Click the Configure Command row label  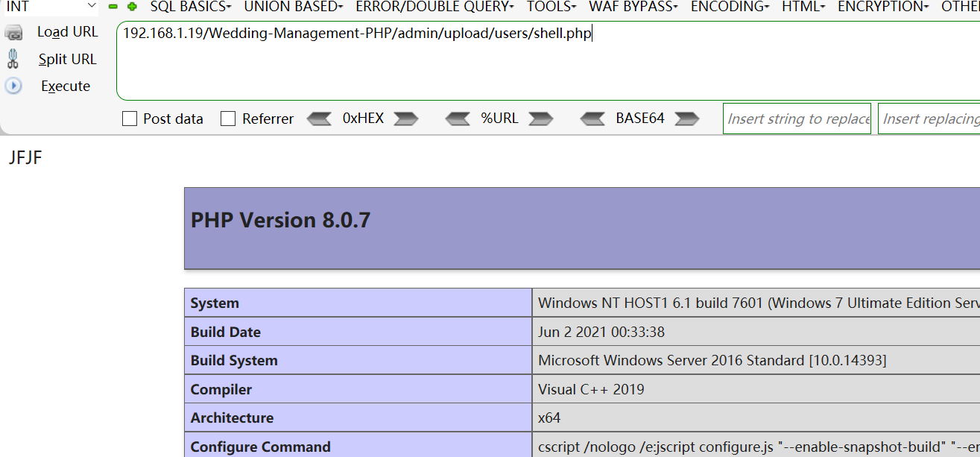tap(261, 447)
